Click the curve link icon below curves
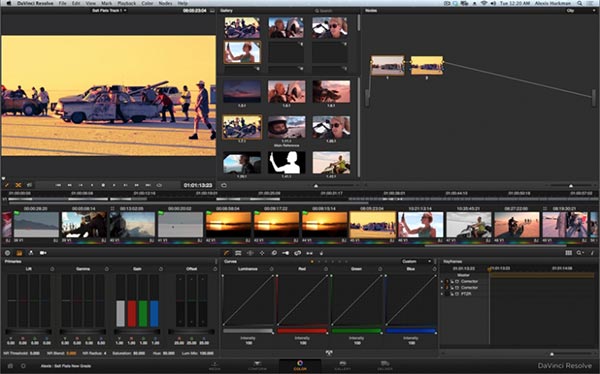Screen dimensions: 600x374 tap(329, 353)
